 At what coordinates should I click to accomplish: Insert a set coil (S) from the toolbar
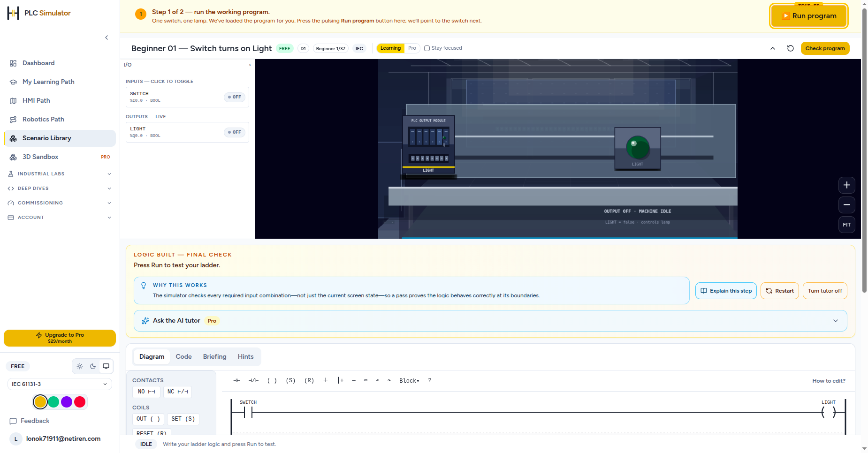pyautogui.click(x=291, y=380)
